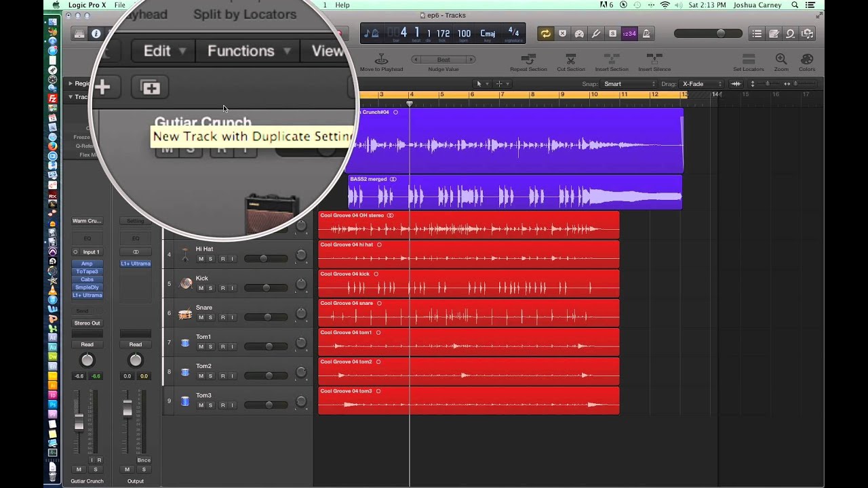This screenshot has height=488, width=868.
Task: Enable input monitoring on Tom1 track
Action: point(232,346)
